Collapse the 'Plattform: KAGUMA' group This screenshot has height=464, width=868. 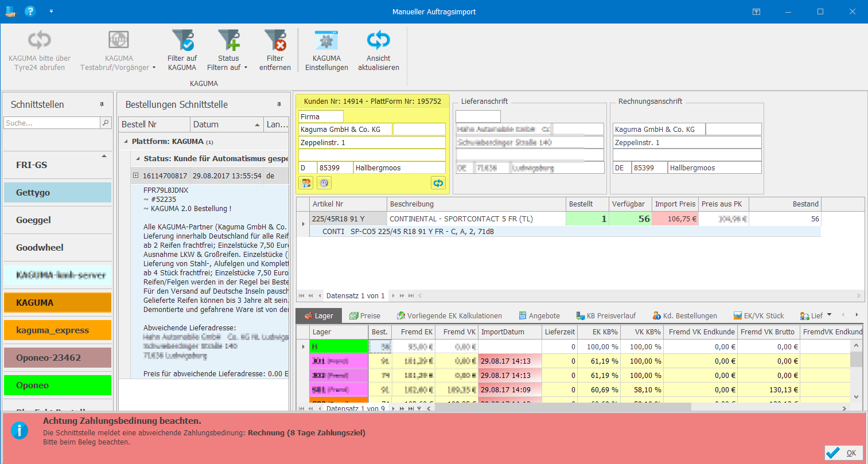(x=126, y=142)
